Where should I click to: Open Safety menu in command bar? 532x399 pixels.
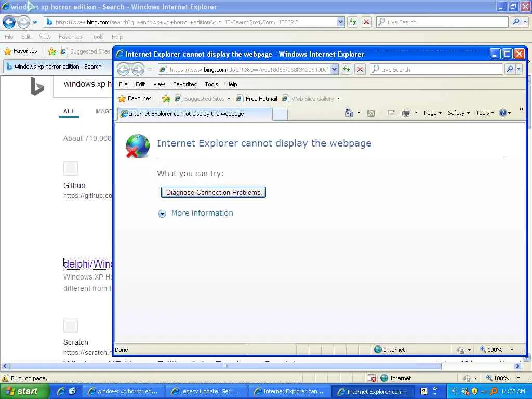pos(458,113)
